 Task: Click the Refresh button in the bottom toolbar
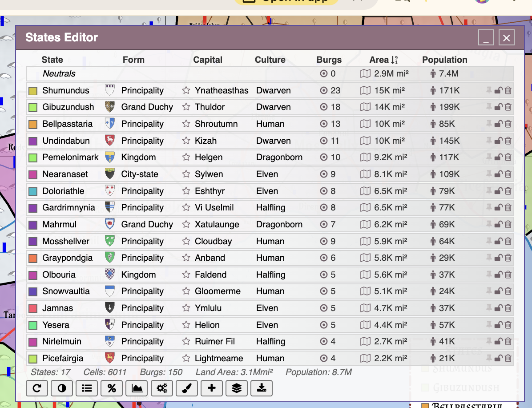(x=37, y=388)
